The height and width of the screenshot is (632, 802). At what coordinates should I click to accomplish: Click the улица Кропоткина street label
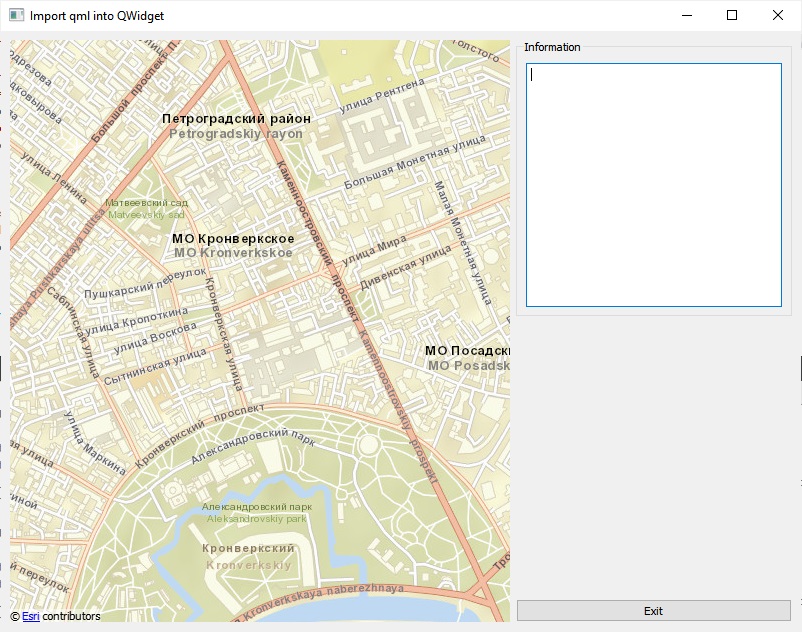click(134, 320)
